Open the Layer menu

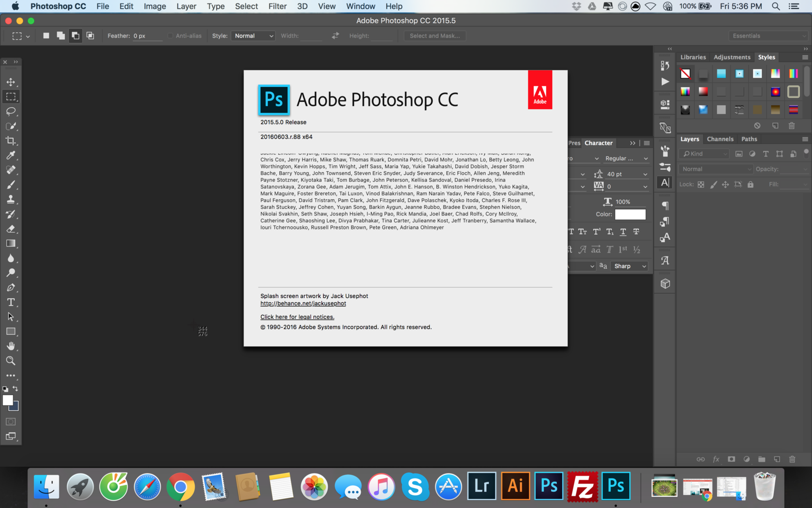[186, 6]
